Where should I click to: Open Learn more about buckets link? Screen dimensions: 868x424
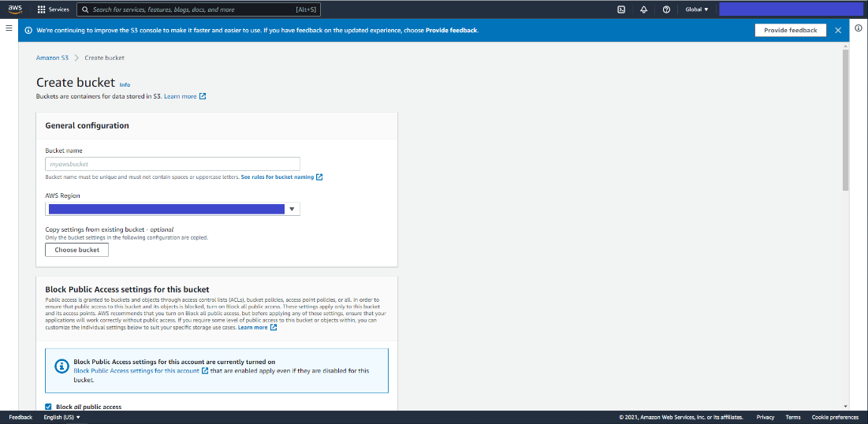click(185, 96)
